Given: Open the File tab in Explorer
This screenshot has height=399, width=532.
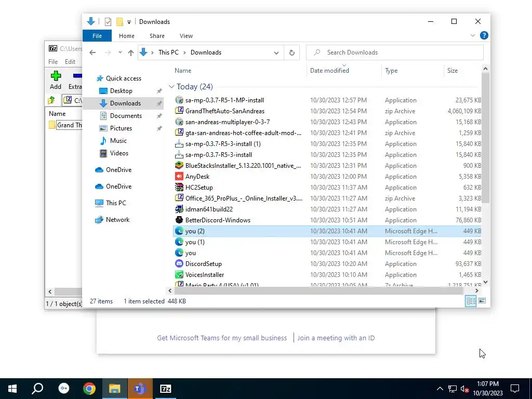Looking at the screenshot, I should [97, 36].
